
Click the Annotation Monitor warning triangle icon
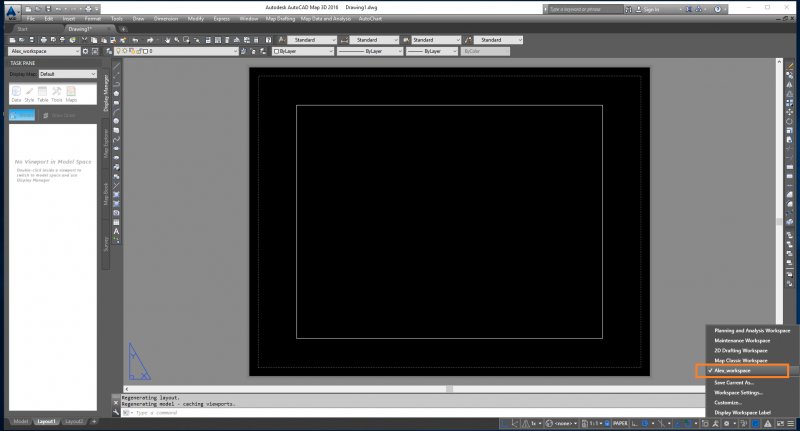767,423
